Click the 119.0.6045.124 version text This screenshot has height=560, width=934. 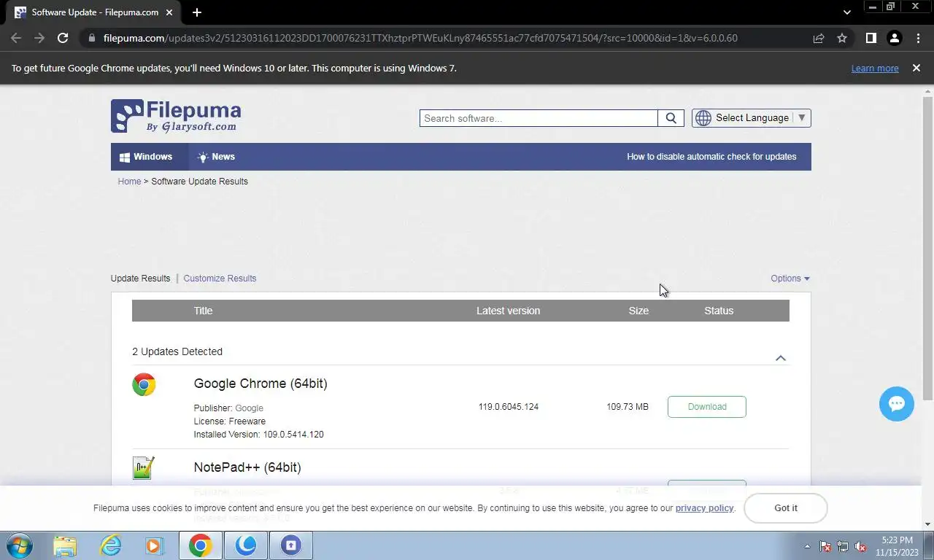pos(509,407)
